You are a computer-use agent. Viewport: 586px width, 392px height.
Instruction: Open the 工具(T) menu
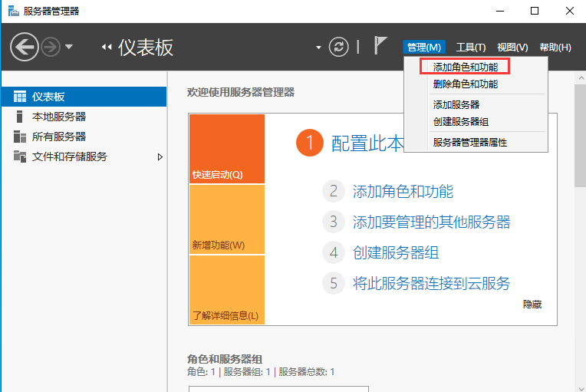coord(470,48)
